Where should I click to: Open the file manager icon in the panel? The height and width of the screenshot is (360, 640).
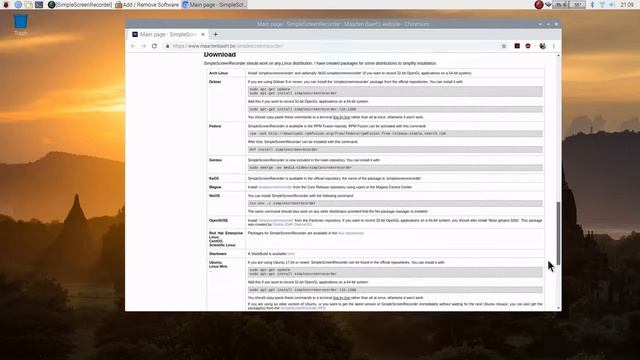coord(29,4)
